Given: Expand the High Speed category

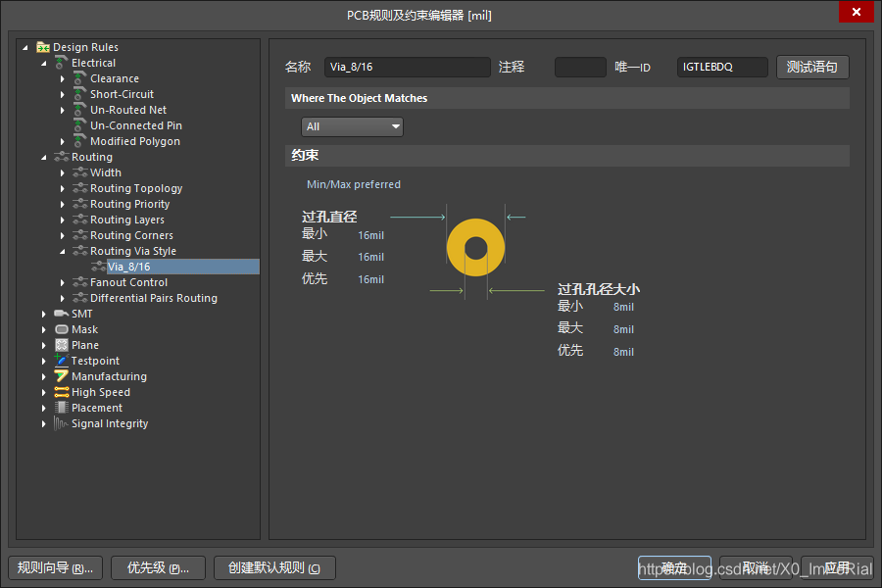Looking at the screenshot, I should point(44,393).
